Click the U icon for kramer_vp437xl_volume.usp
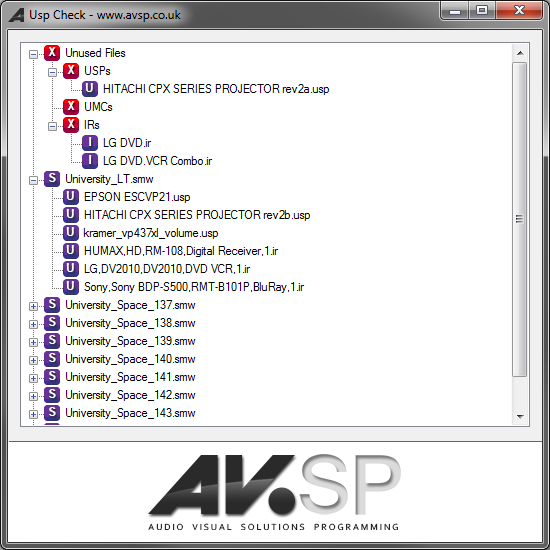 pyautogui.click(x=71, y=233)
